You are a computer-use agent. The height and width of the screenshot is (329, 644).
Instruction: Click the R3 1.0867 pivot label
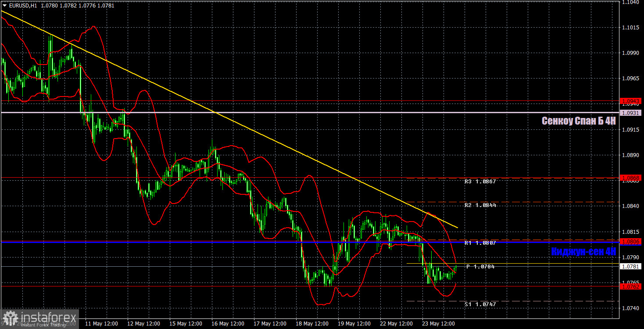480,181
